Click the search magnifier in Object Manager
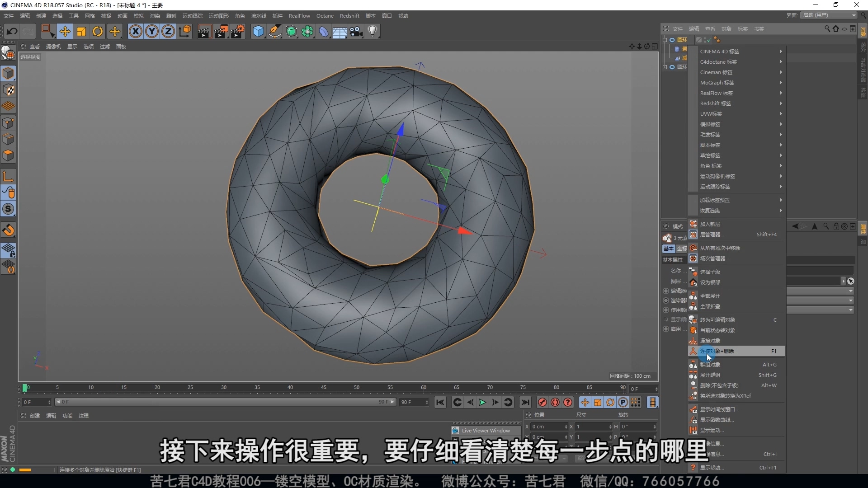Viewport: 868px width, 488px height. click(x=827, y=29)
